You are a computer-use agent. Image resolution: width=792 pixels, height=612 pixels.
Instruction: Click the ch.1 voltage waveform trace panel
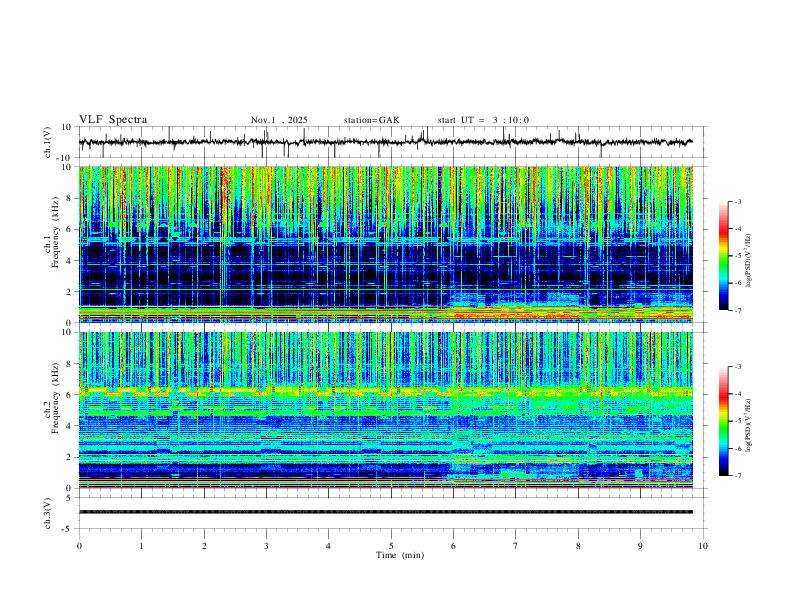point(392,142)
